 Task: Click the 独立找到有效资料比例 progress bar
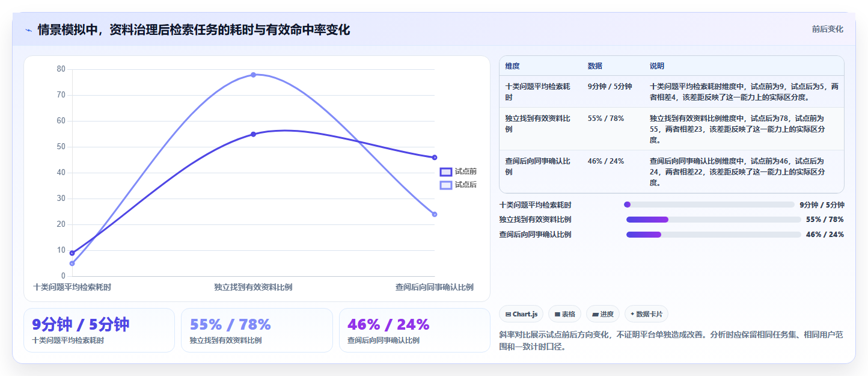click(714, 220)
